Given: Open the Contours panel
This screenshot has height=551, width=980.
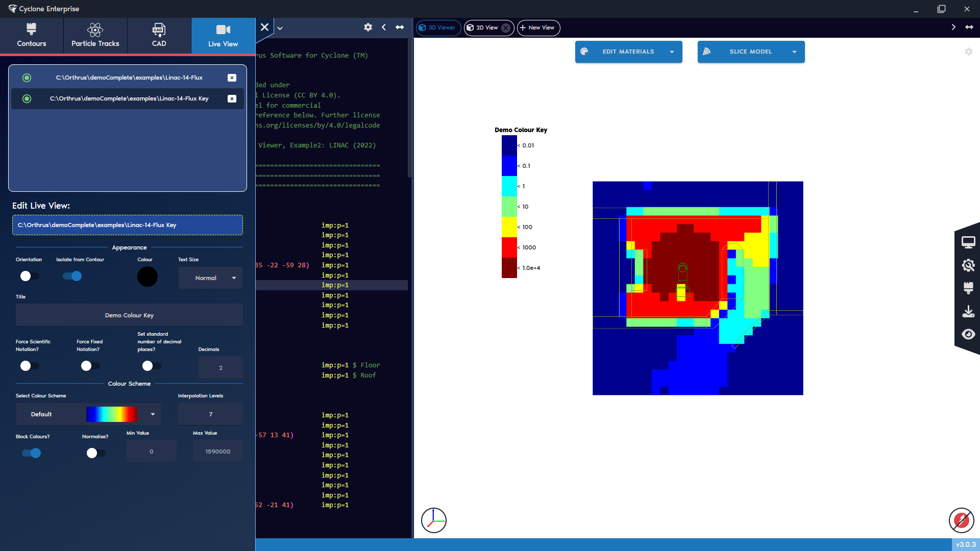Looking at the screenshot, I should [x=31, y=35].
